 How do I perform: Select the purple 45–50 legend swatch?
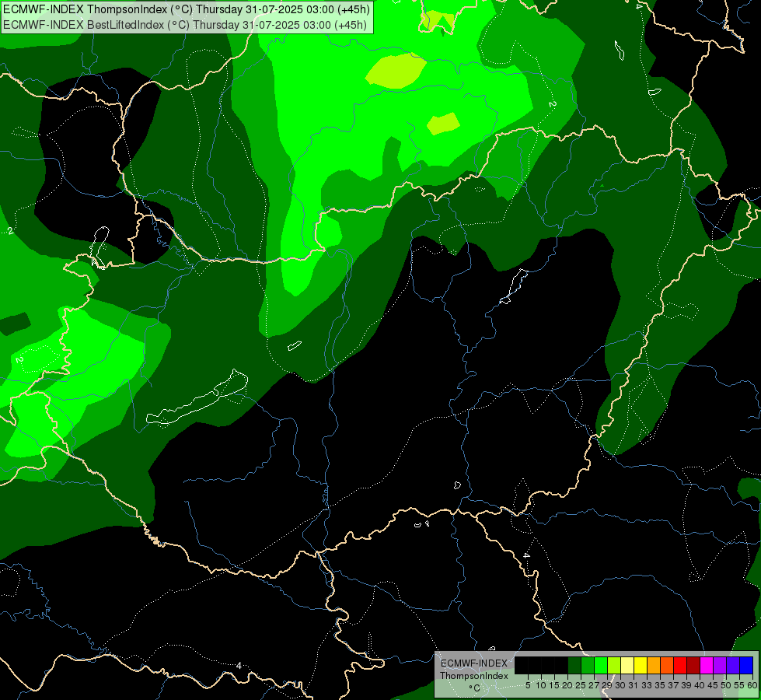(x=720, y=665)
